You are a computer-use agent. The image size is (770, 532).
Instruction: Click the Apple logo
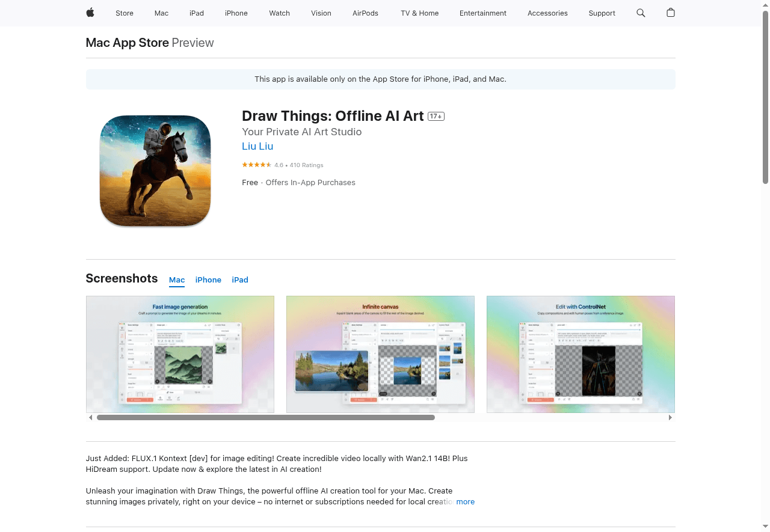pos(90,13)
